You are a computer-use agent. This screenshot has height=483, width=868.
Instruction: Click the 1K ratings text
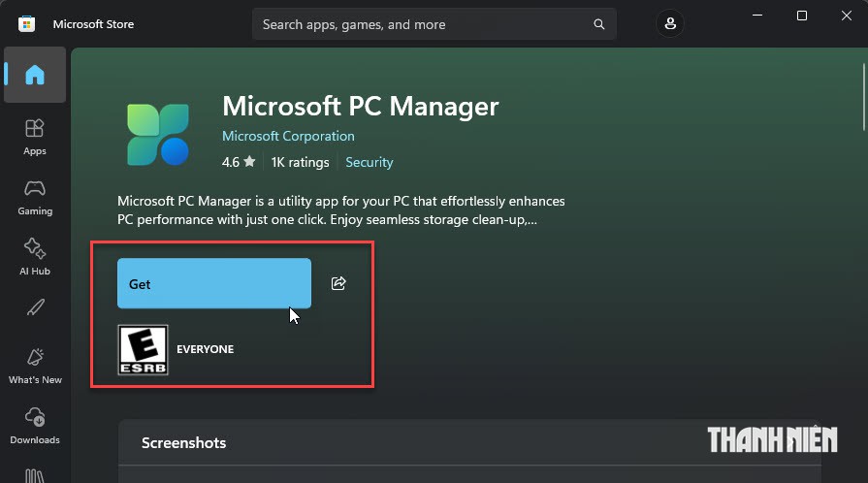click(x=300, y=162)
